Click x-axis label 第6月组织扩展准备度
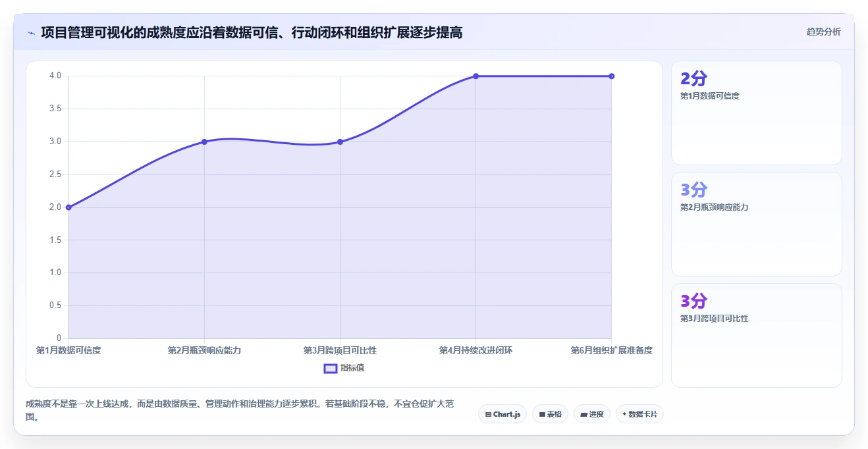868x449 pixels. point(612,350)
